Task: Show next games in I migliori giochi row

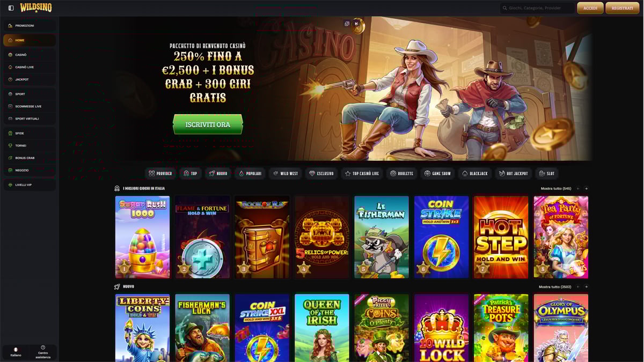Action: pos(586,189)
